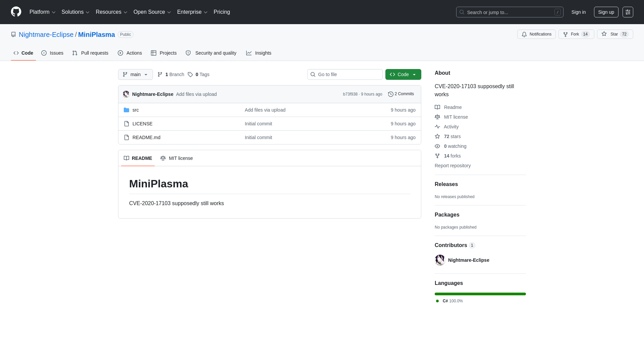644x362 pixels.
Task: Open Nightmare-Eclipse contributor avatar
Action: [x=440, y=260]
